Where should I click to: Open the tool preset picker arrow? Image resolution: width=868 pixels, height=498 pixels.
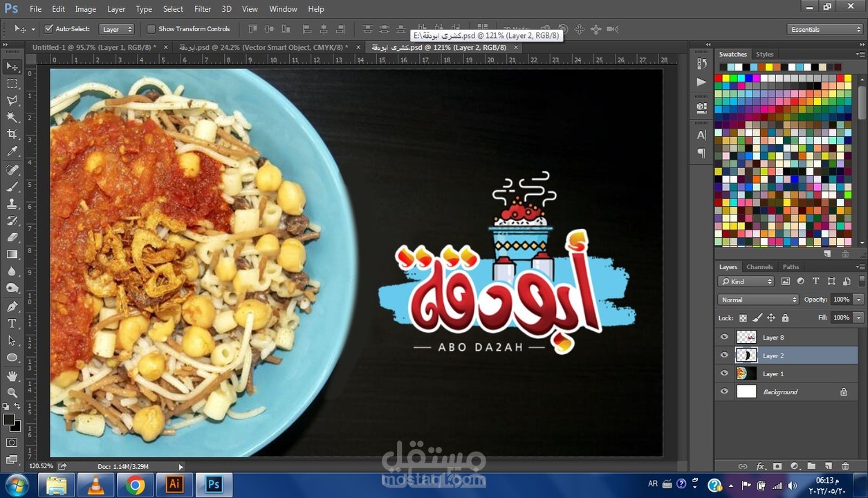(33, 29)
